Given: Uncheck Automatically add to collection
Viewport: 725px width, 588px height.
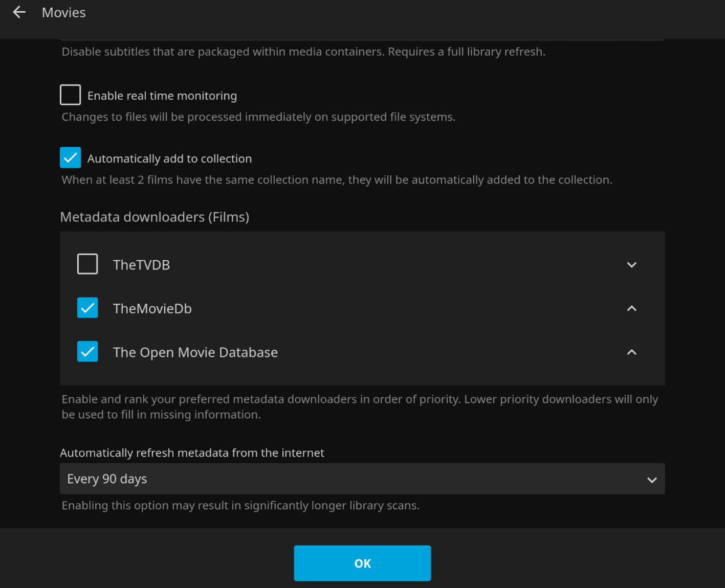Looking at the screenshot, I should (71, 158).
